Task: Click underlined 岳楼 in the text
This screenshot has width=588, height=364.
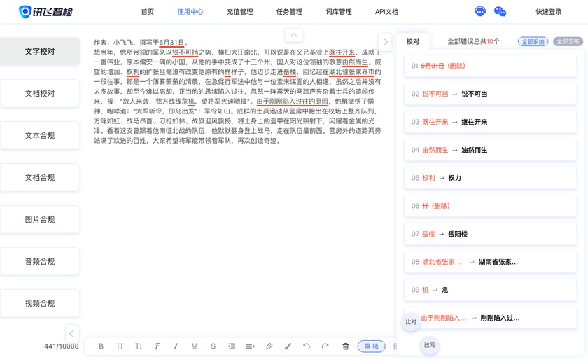Action: pyautogui.click(x=290, y=72)
